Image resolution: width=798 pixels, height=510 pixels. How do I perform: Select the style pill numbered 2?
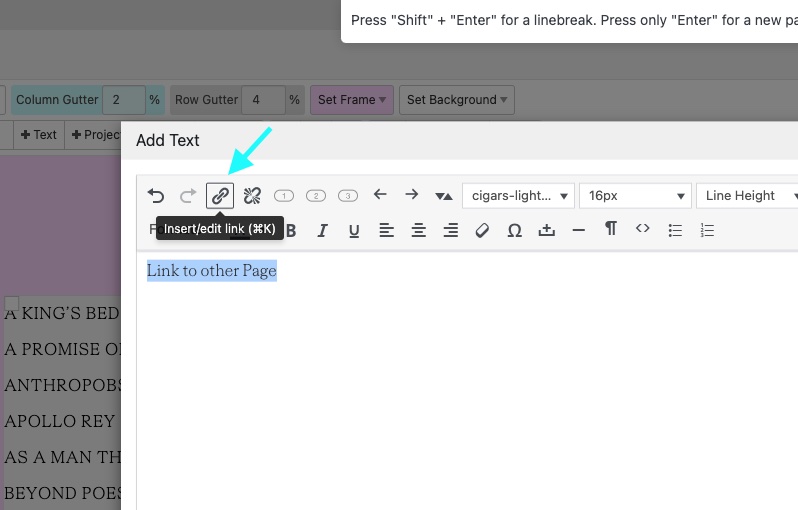(x=316, y=196)
